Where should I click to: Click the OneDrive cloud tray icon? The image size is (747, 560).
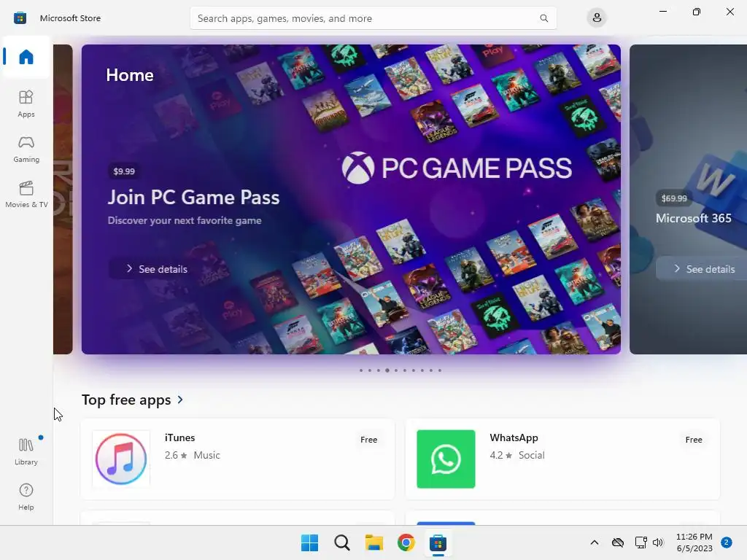pyautogui.click(x=617, y=542)
